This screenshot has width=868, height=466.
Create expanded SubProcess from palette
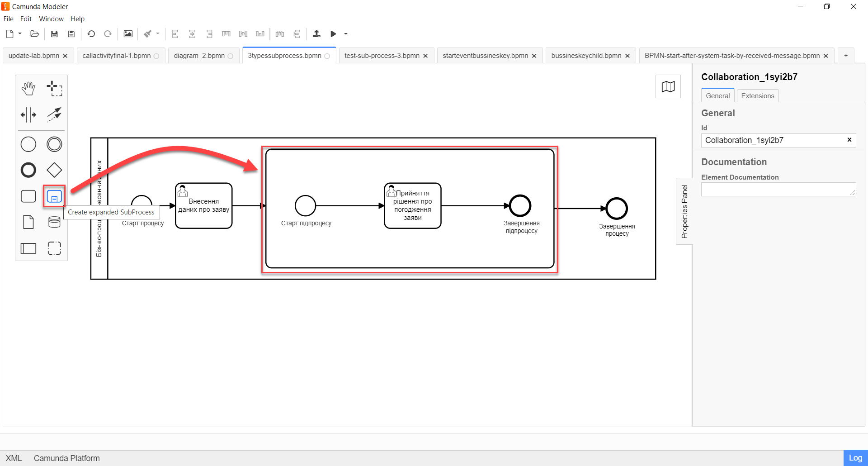point(54,196)
